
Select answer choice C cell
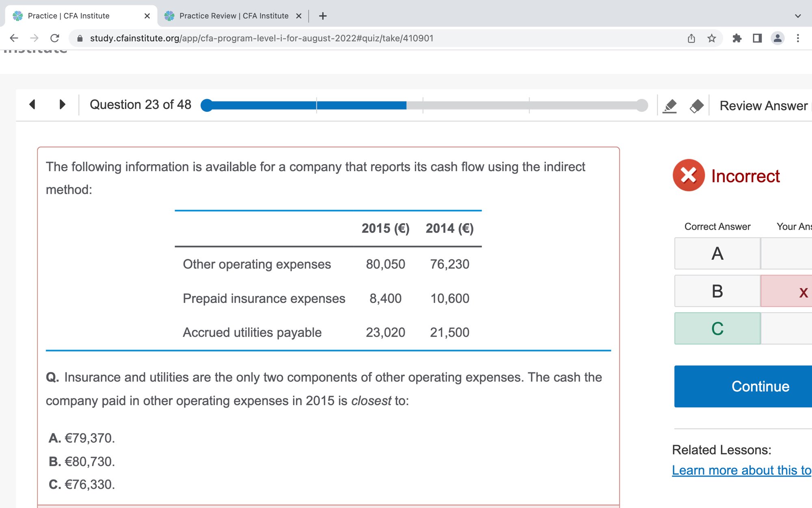point(717,328)
